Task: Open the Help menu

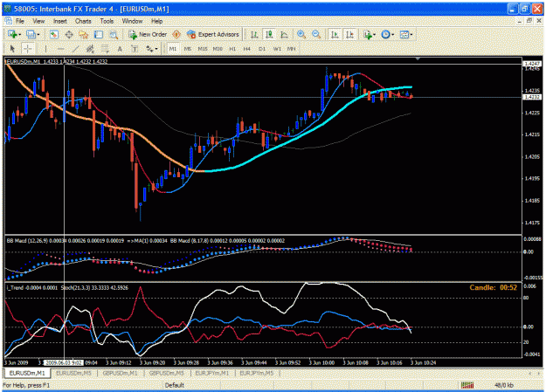Action: [156, 21]
